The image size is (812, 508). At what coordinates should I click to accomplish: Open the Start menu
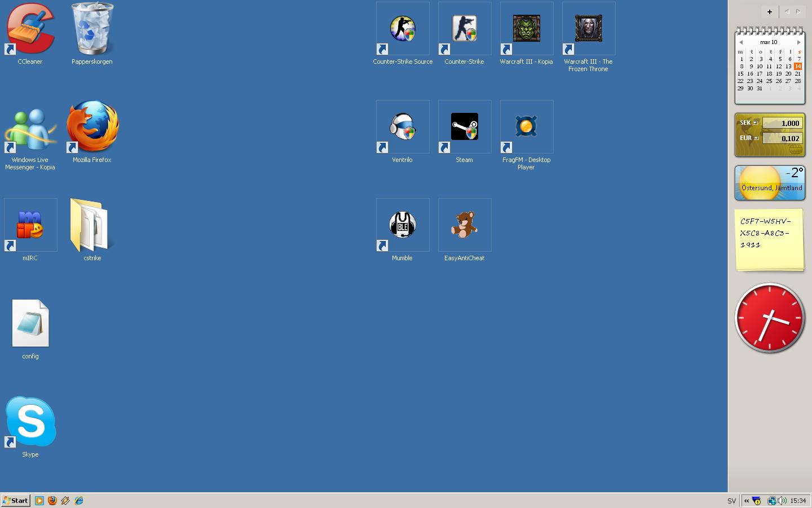(x=16, y=501)
